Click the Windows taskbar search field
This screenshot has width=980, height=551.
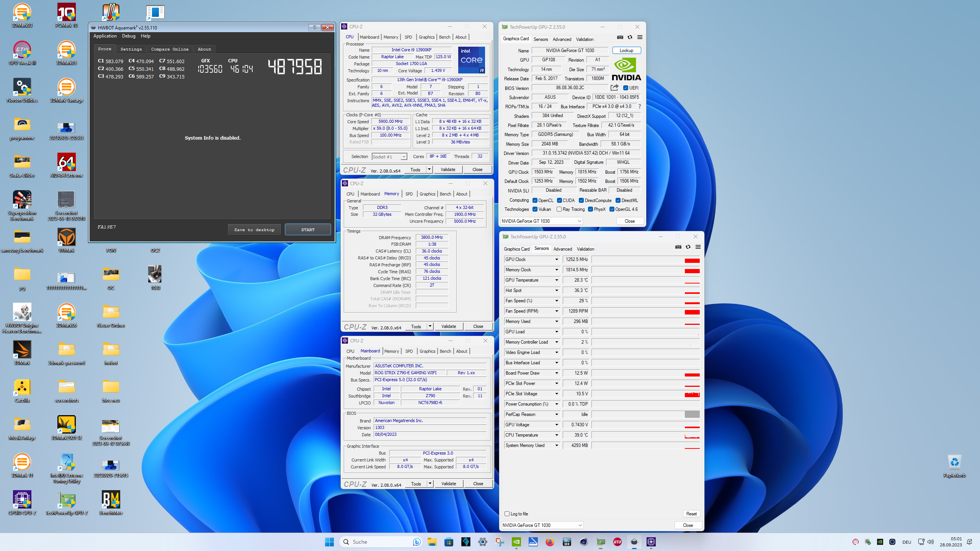[x=381, y=542]
